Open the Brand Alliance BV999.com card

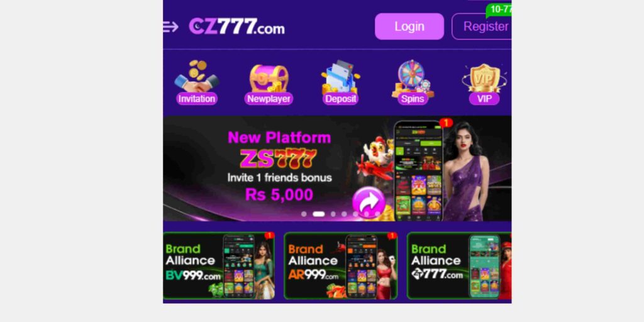coord(219,266)
